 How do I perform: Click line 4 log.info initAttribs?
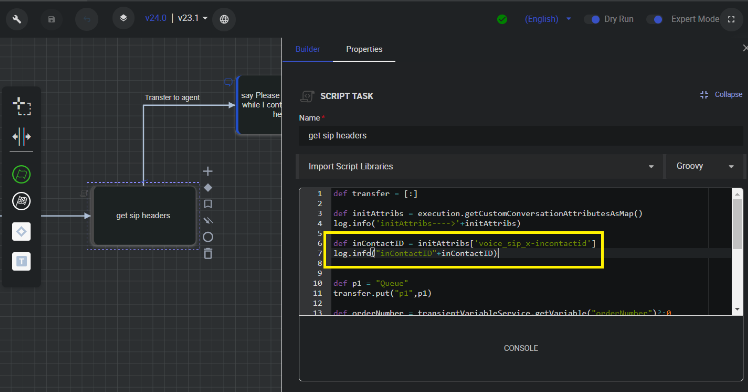point(427,223)
